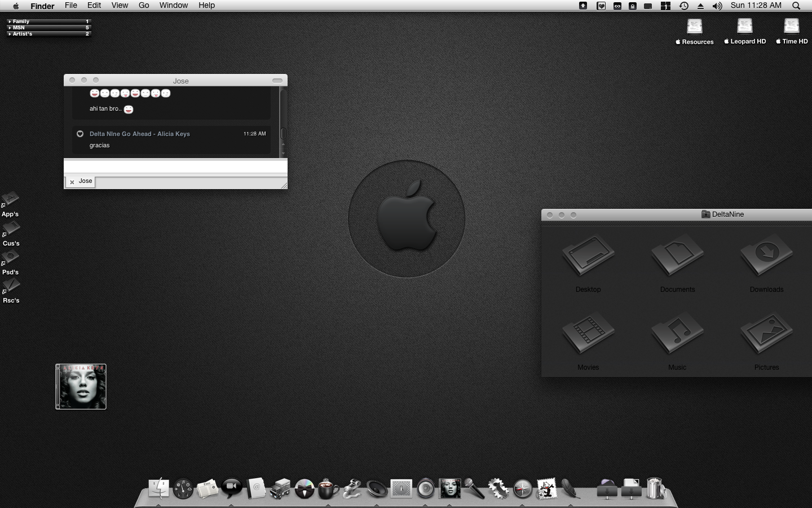Open the Felix cat stamp mail icon

(547, 488)
